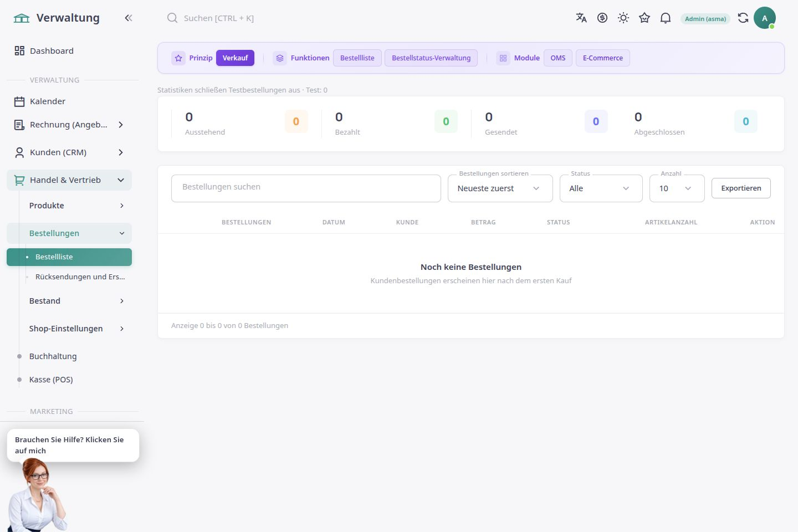Screen dimensions: 798x532
Task: Focus the Bestellungen suchen field
Action: pos(306,188)
